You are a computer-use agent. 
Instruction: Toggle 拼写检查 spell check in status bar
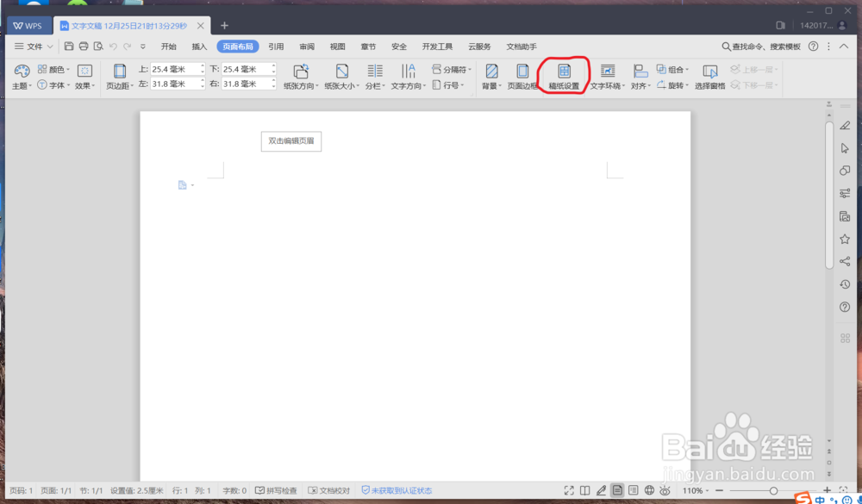click(276, 490)
